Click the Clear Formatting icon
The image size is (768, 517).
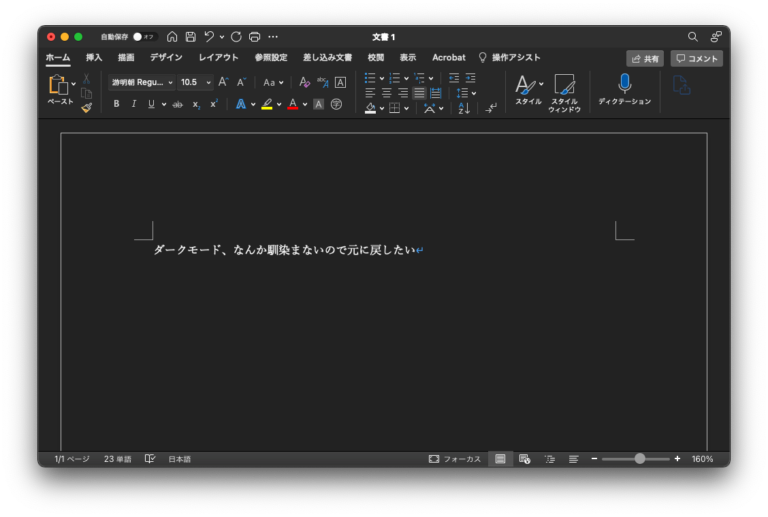click(305, 82)
